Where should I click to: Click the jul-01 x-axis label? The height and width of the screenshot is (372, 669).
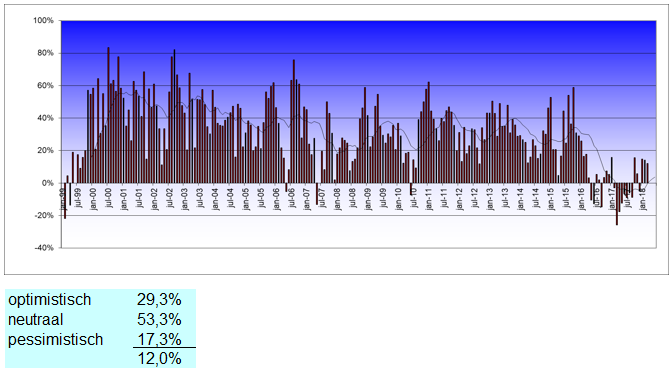coord(139,197)
